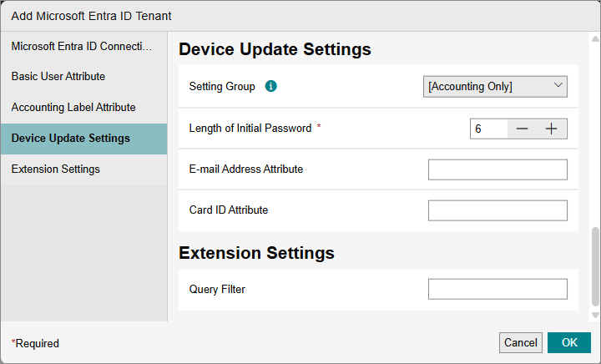Select Device Update Settings in sidebar

[84, 139]
